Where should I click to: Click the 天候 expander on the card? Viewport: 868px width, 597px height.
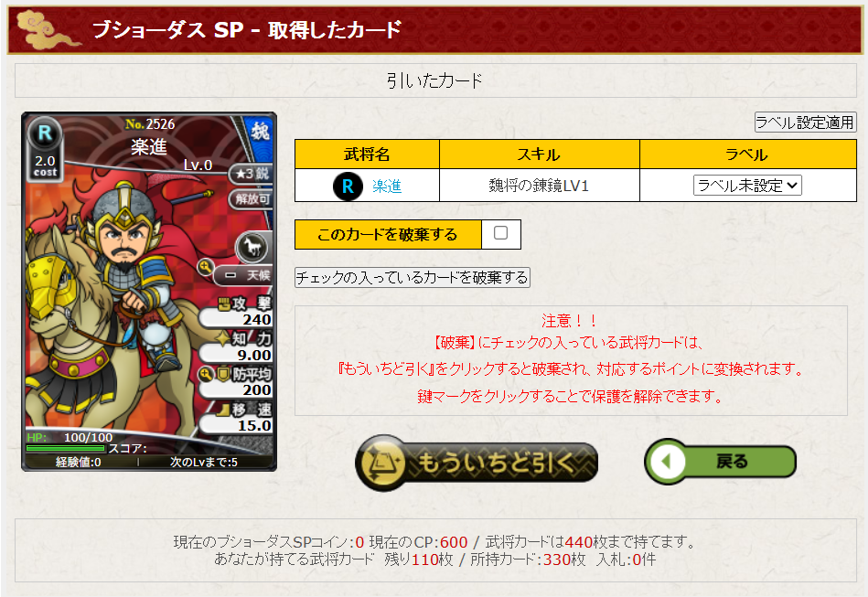tap(245, 275)
